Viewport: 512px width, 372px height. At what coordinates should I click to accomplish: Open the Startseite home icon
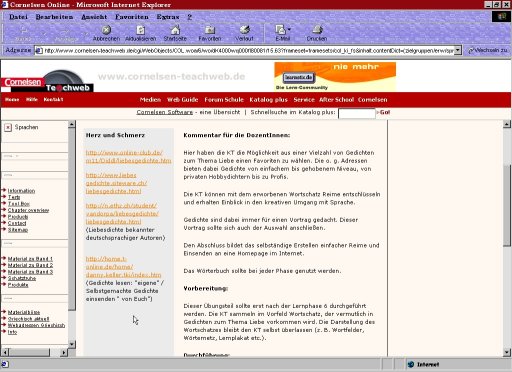point(175,30)
